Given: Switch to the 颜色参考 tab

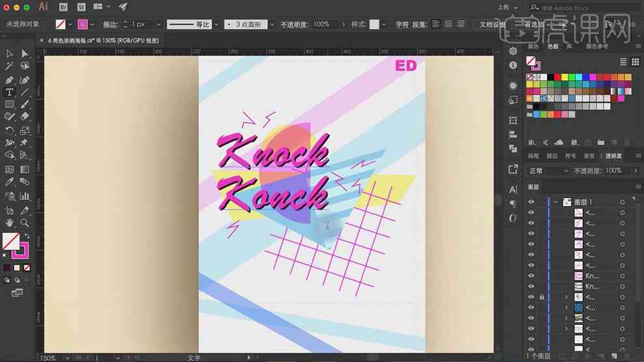Looking at the screenshot, I should click(597, 46).
